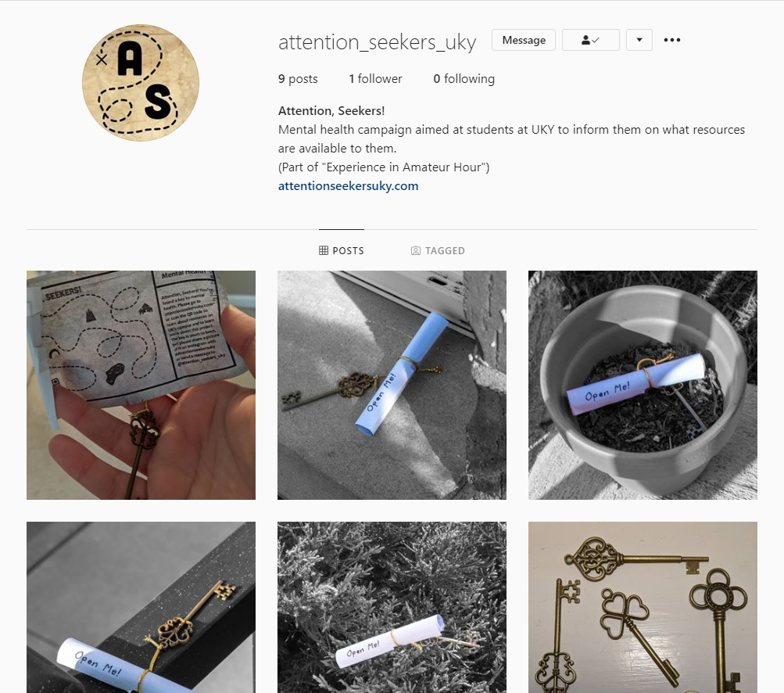View the 0 following list

[x=464, y=79]
